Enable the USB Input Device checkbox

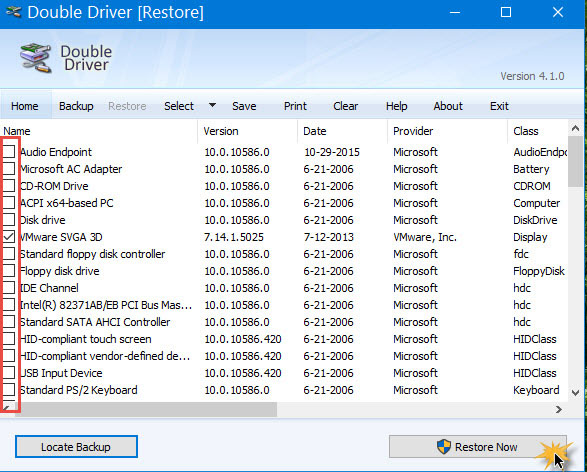pos(9,373)
